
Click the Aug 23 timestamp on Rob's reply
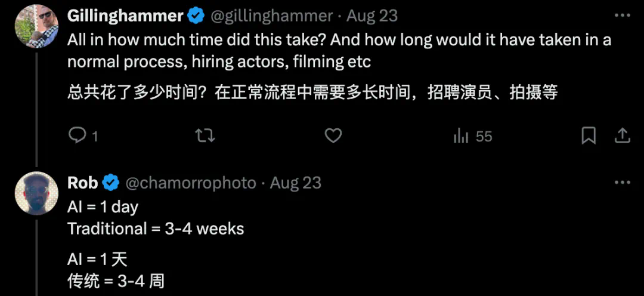click(296, 183)
